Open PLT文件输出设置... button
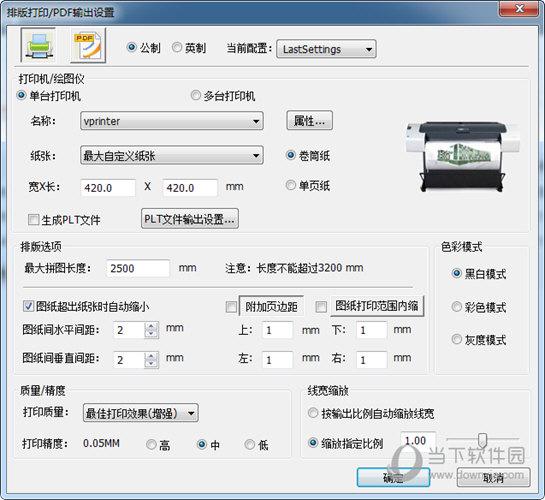 [190, 219]
